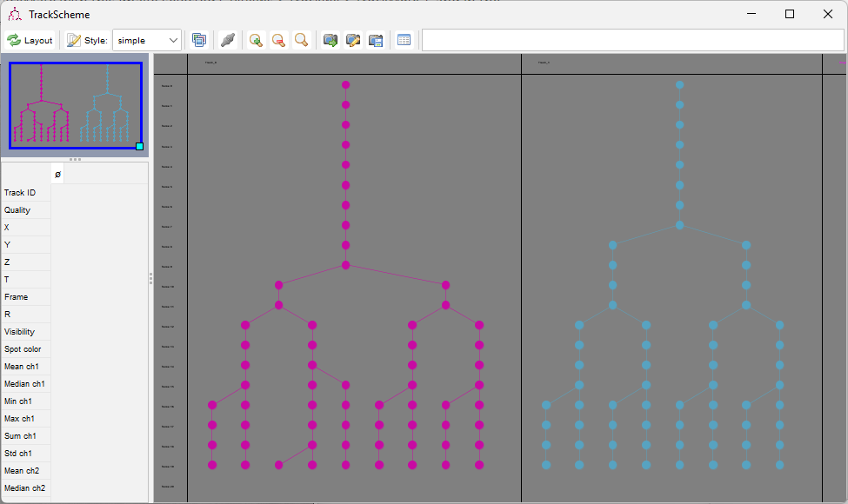Viewport: 848px width, 504px height.
Task: Click the Track ID row header
Action: pyautogui.click(x=26, y=193)
